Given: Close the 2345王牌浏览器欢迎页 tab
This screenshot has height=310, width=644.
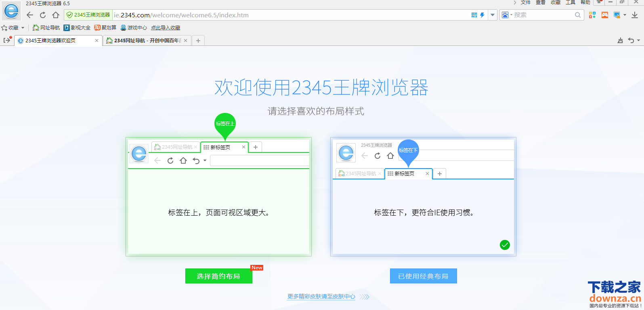Looking at the screenshot, I should click(96, 40).
